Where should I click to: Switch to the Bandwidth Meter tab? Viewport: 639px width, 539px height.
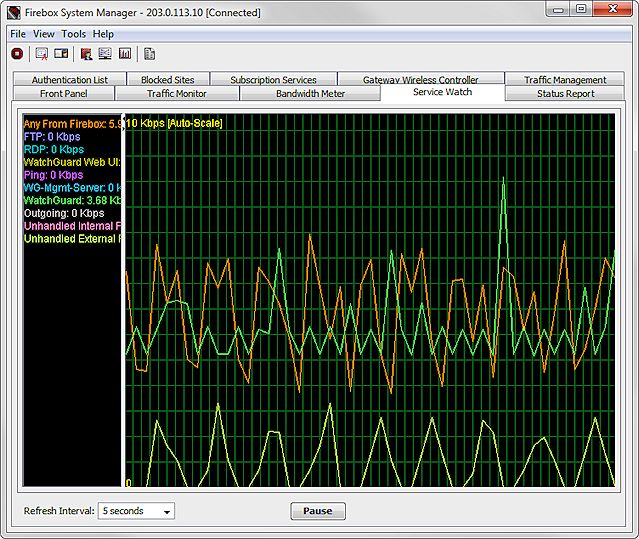coord(310,94)
